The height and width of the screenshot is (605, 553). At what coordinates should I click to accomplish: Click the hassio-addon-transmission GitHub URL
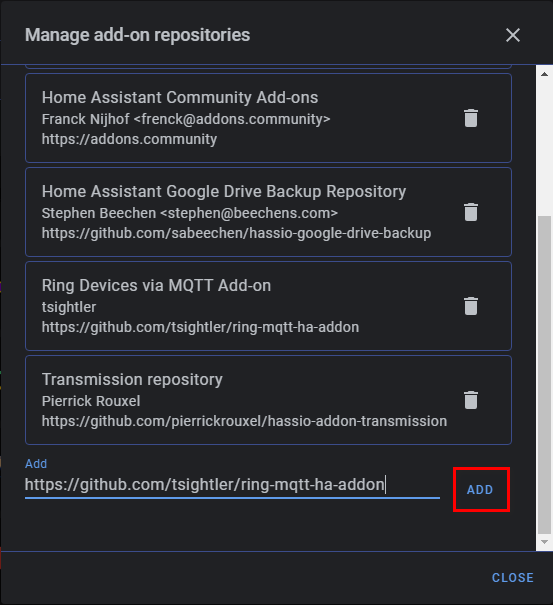pos(244,421)
